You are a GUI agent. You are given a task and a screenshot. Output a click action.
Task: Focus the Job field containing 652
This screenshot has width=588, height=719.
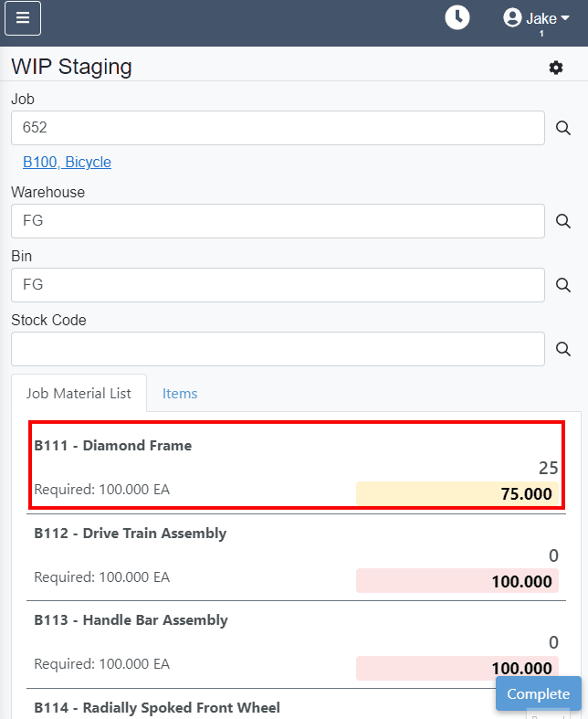point(278,128)
